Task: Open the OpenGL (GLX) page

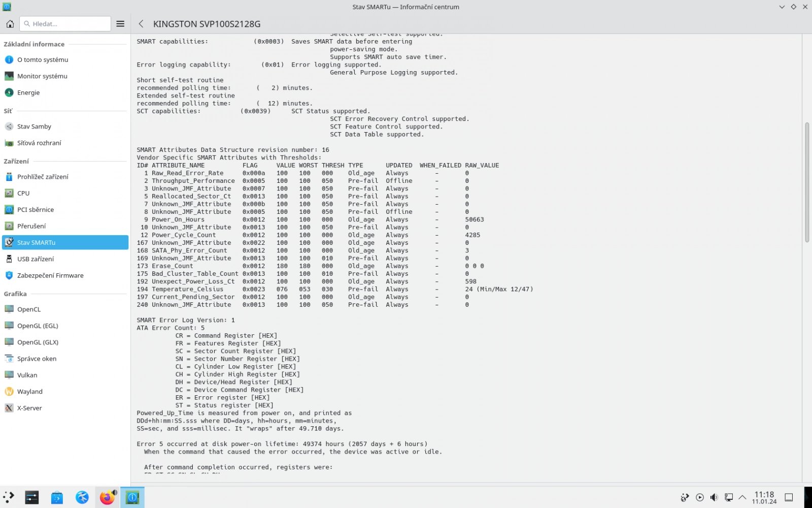Action: click(x=65, y=342)
